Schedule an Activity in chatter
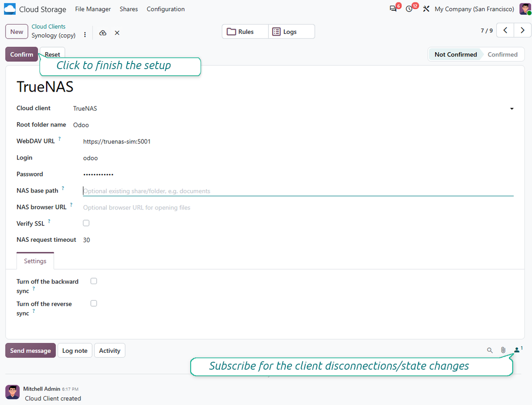This screenshot has height=405, width=532. pyautogui.click(x=110, y=350)
